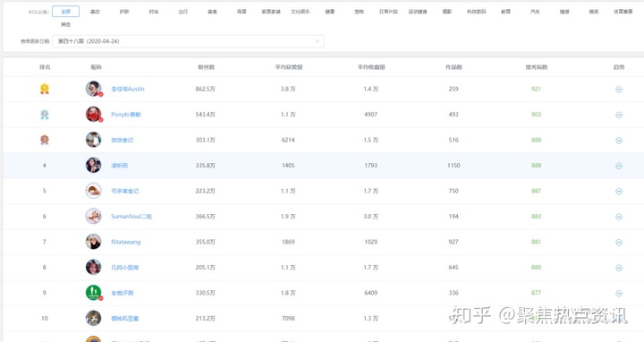Viewport: 644px width, 342px height.
Task: Open the Pony朴惠敏 profile link
Action: click(x=126, y=115)
